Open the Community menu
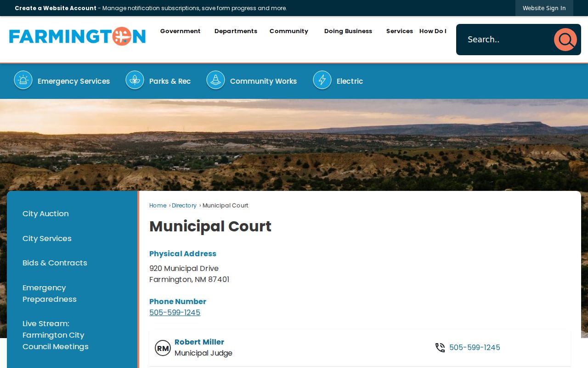The width and height of the screenshot is (588, 368). 289,31
